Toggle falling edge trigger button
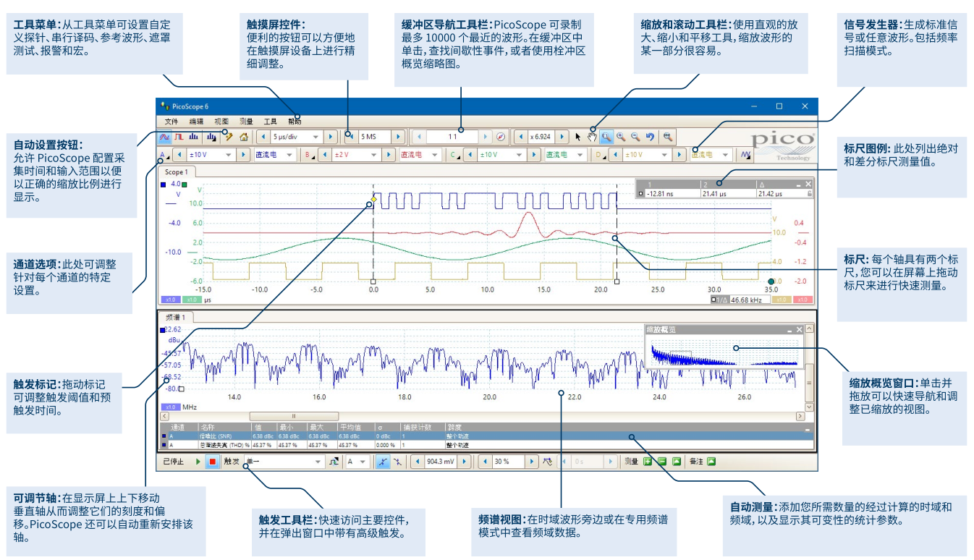Screen dimensions: 974x560 pos(396,462)
